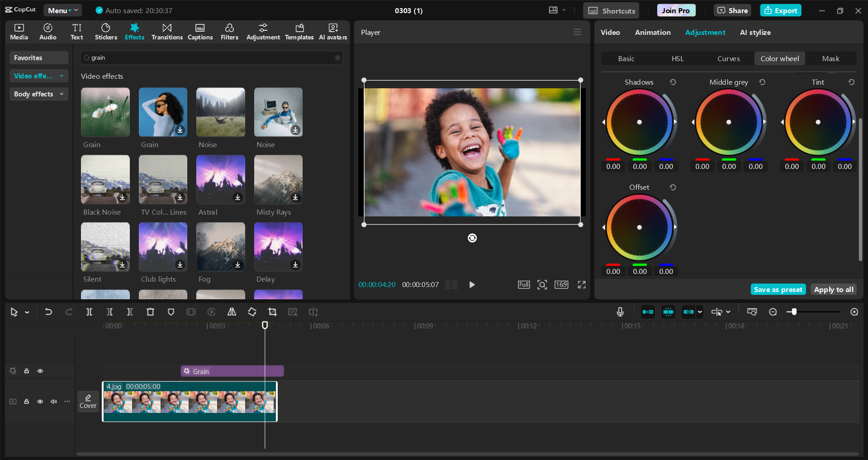868x460 pixels.
Task: Click Save as preset
Action: (x=778, y=289)
